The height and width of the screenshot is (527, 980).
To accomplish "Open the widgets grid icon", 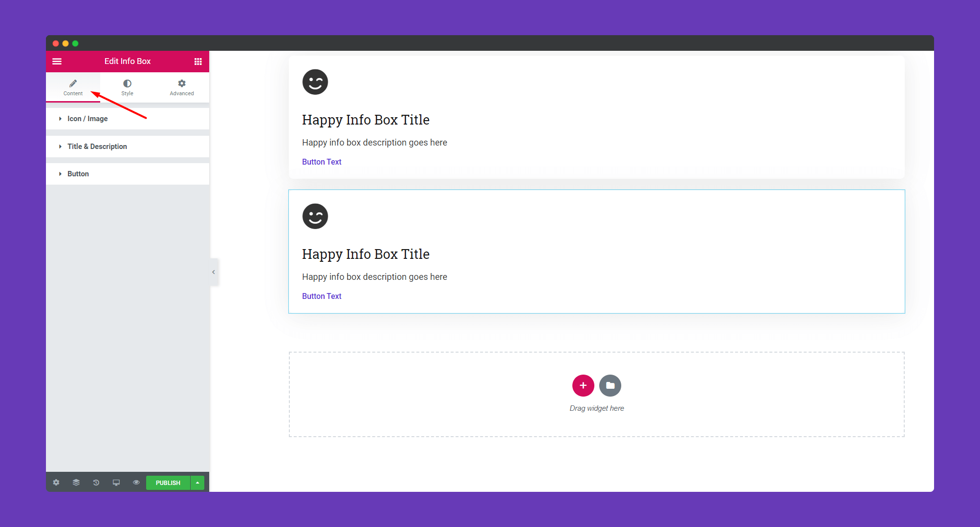I will (198, 62).
